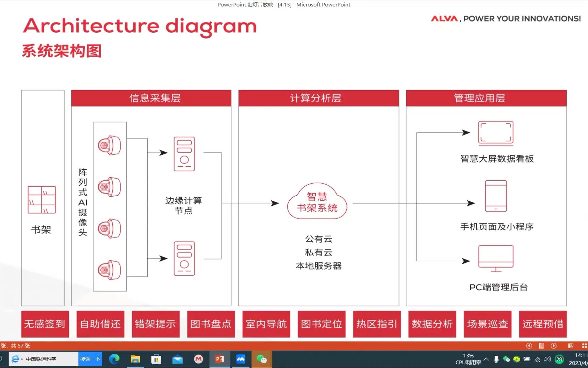Click the 系统架构图 subtitle
This screenshot has height=368, width=588.
(62, 51)
